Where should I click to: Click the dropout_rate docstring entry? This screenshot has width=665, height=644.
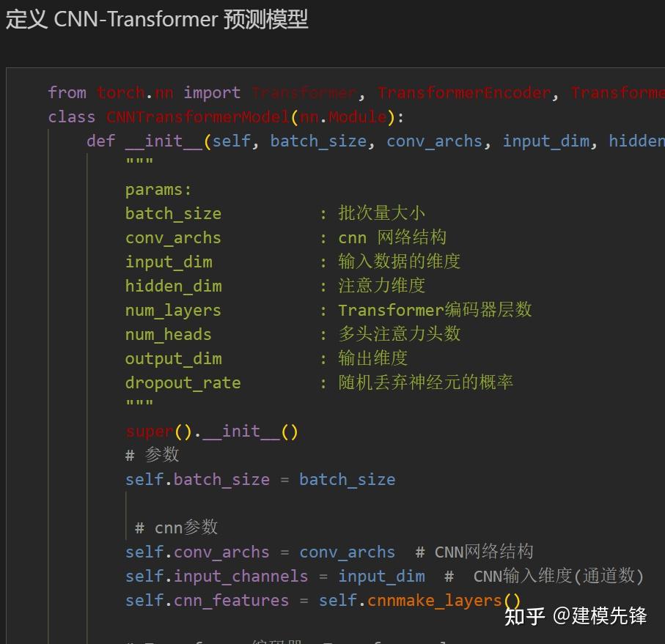183,382
